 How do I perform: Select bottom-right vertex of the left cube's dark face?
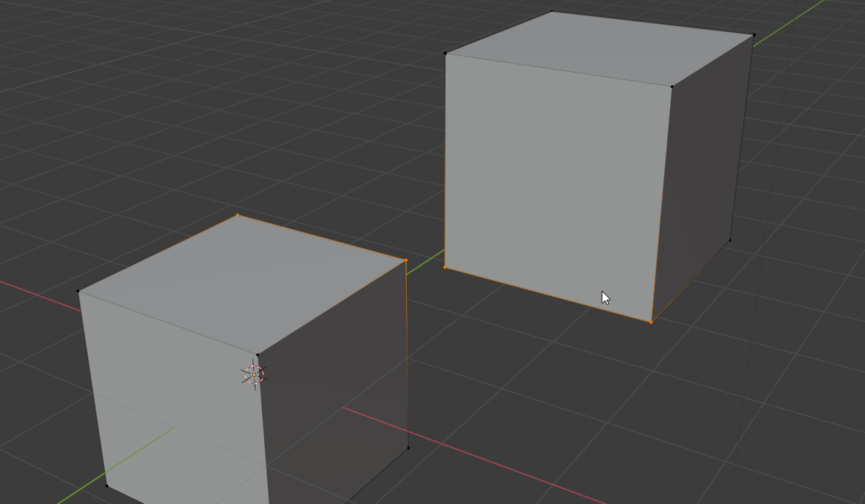408,448
